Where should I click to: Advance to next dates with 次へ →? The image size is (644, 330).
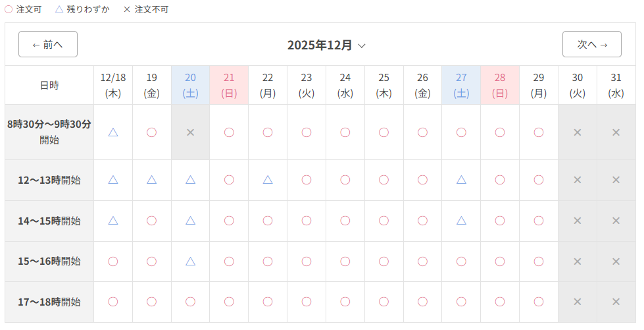tap(592, 44)
